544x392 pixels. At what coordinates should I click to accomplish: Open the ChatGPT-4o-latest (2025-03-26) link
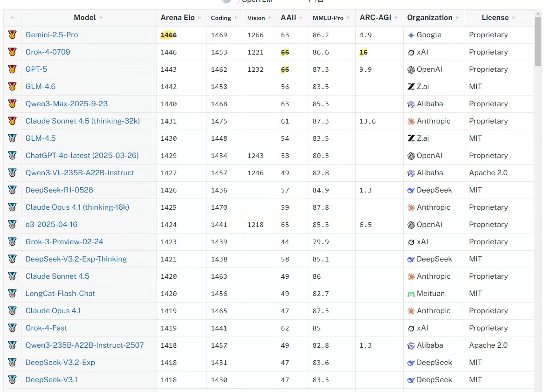pyautogui.click(x=82, y=155)
